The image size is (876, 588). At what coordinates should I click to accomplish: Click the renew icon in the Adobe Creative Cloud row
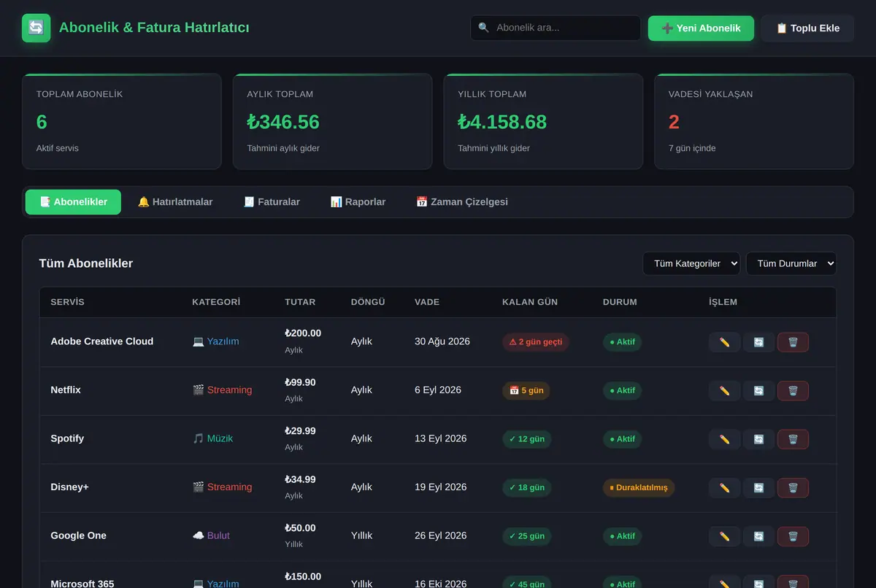[758, 342]
